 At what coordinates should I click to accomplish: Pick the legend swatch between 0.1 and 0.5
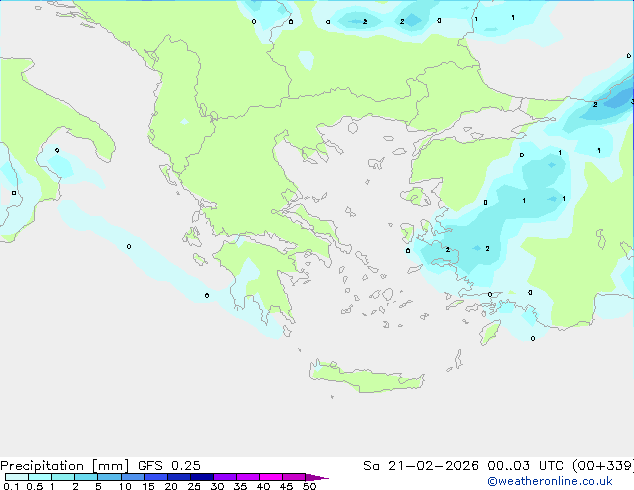click(x=17, y=477)
